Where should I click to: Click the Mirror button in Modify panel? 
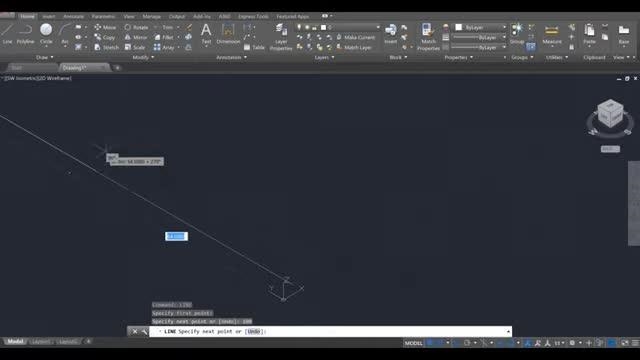(x=136, y=37)
